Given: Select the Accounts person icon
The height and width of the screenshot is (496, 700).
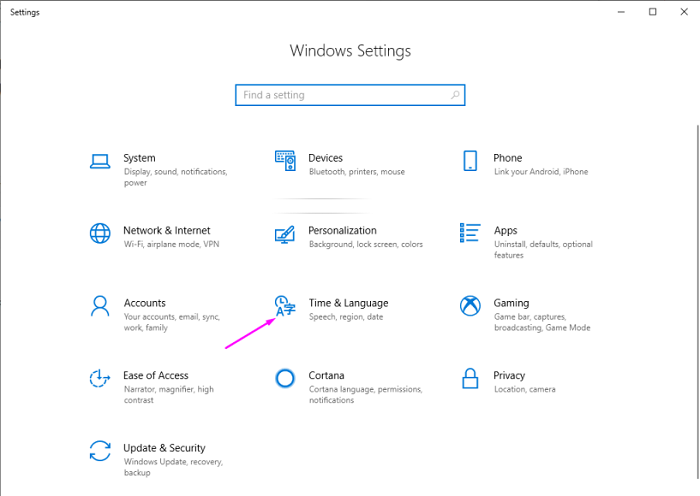Looking at the screenshot, I should pos(99,306).
